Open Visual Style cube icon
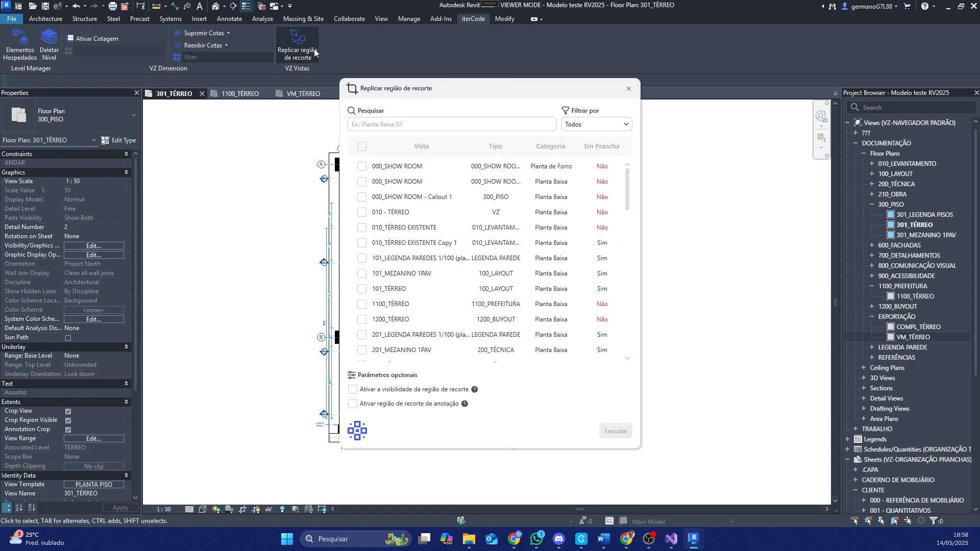The height and width of the screenshot is (551, 980). [203, 509]
